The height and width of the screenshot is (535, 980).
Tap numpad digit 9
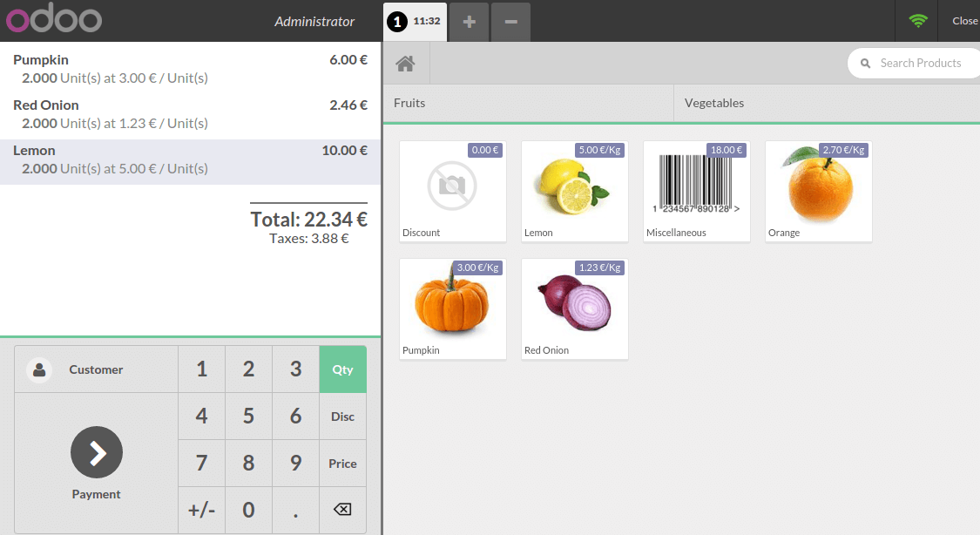295,464
